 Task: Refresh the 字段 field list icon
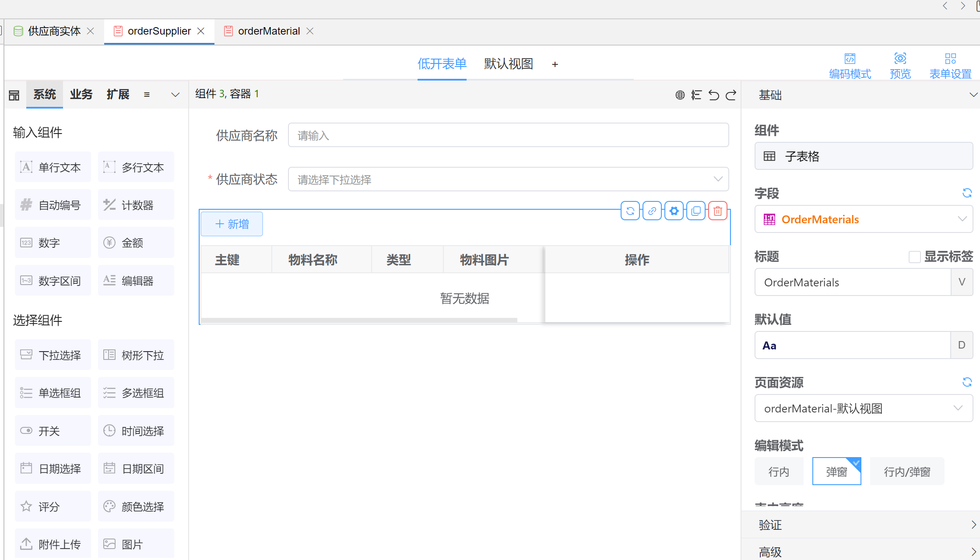[x=967, y=193]
